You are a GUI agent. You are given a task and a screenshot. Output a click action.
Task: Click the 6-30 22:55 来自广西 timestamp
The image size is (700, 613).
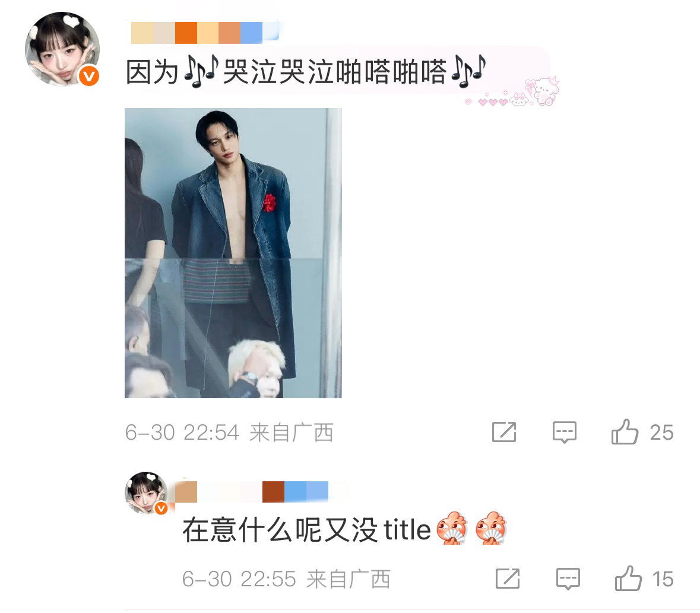tap(286, 579)
